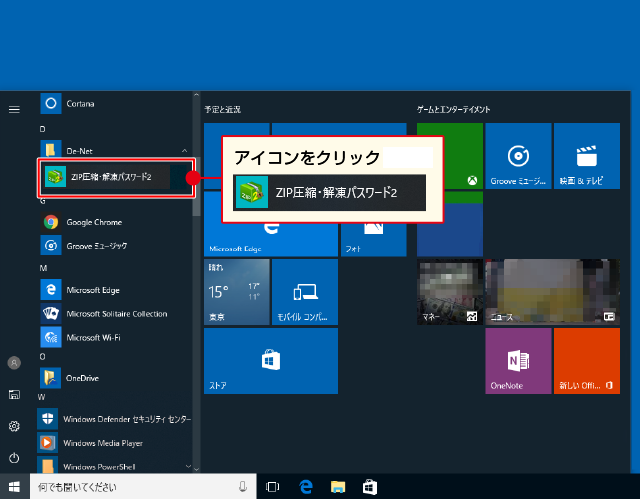Open the user account icon
The width and height of the screenshot is (640, 499).
point(14,363)
